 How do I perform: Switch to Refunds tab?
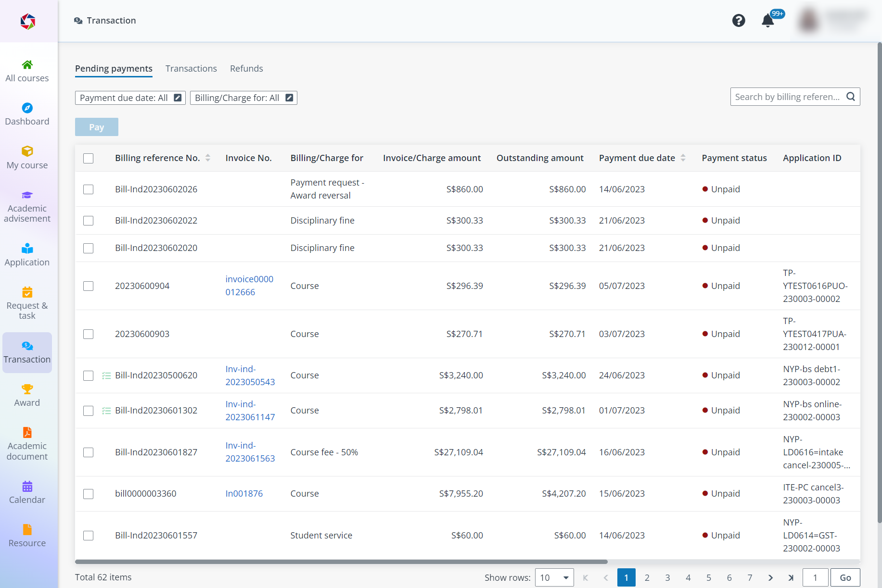click(x=246, y=69)
